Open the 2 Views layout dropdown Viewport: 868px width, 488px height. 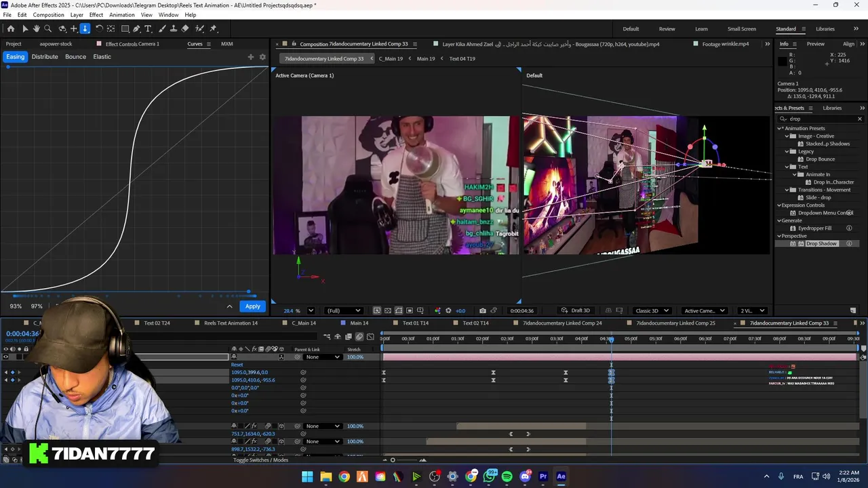click(x=753, y=310)
